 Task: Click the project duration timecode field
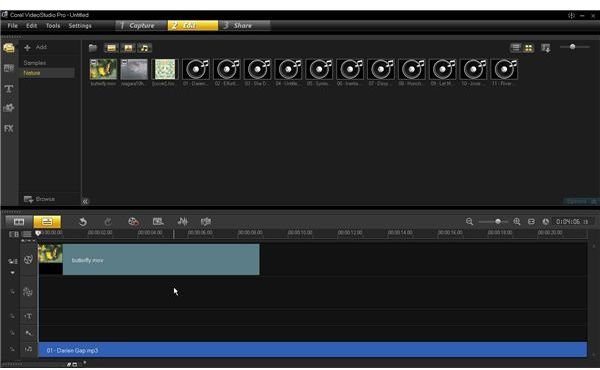[572, 222]
